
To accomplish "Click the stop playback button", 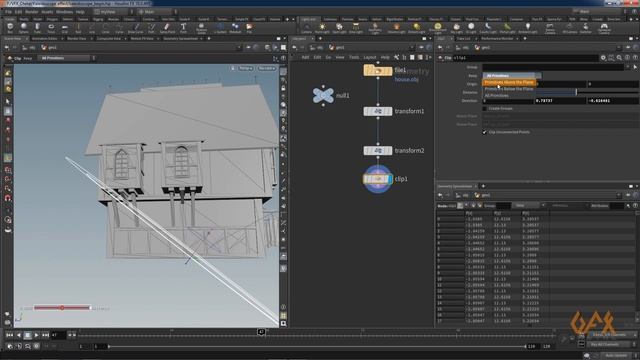I will click(x=27, y=335).
